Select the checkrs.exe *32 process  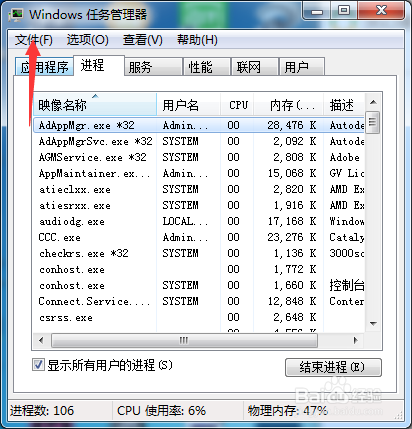(x=199, y=253)
